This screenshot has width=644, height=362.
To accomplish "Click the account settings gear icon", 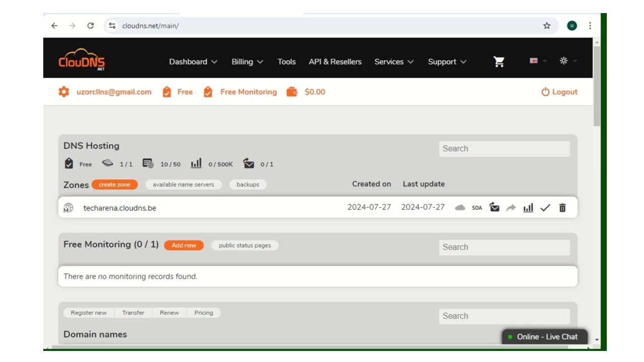I will [x=64, y=92].
